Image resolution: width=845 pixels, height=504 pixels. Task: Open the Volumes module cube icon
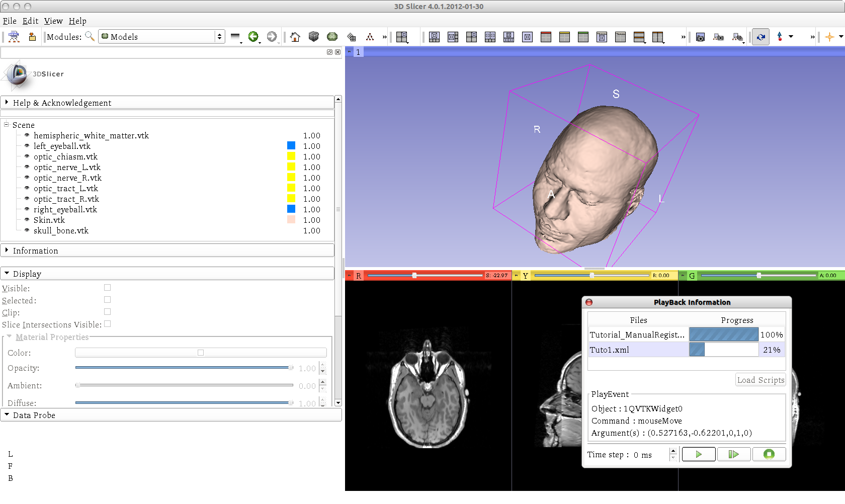(x=314, y=37)
